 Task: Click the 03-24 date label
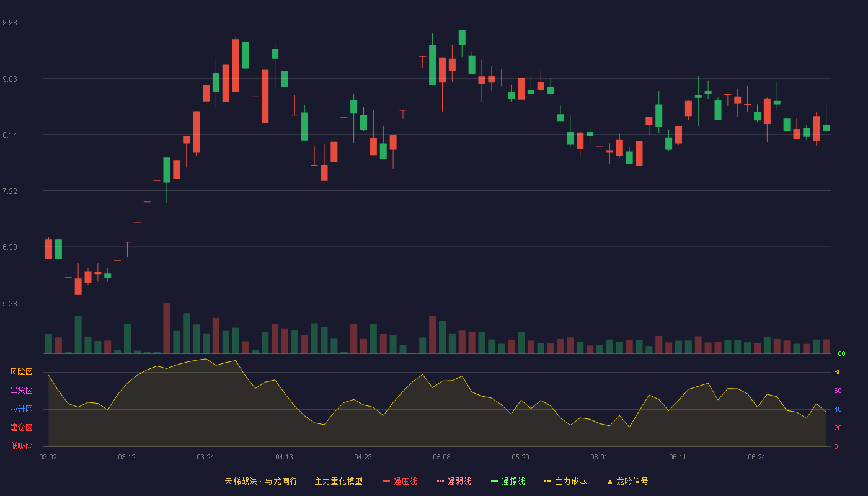tap(205, 457)
